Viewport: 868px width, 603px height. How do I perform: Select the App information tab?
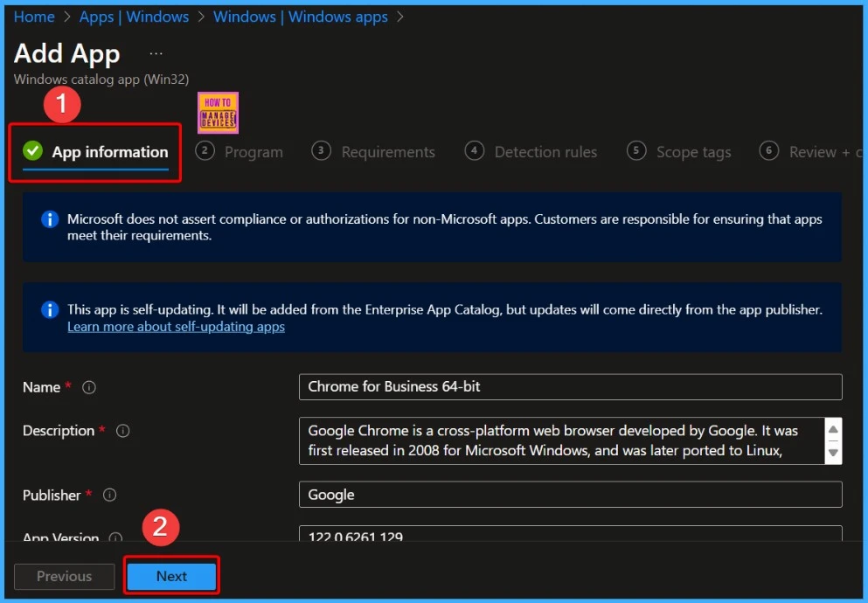coord(95,152)
